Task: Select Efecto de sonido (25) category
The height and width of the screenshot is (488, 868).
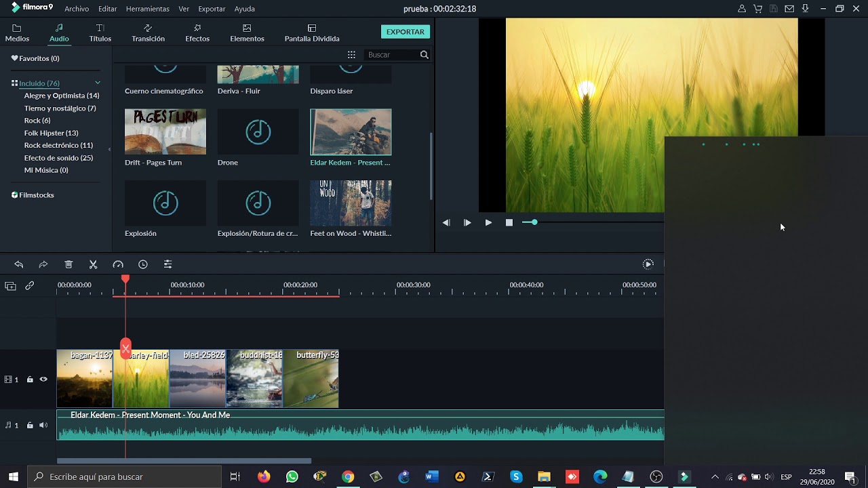Action: [x=58, y=158]
